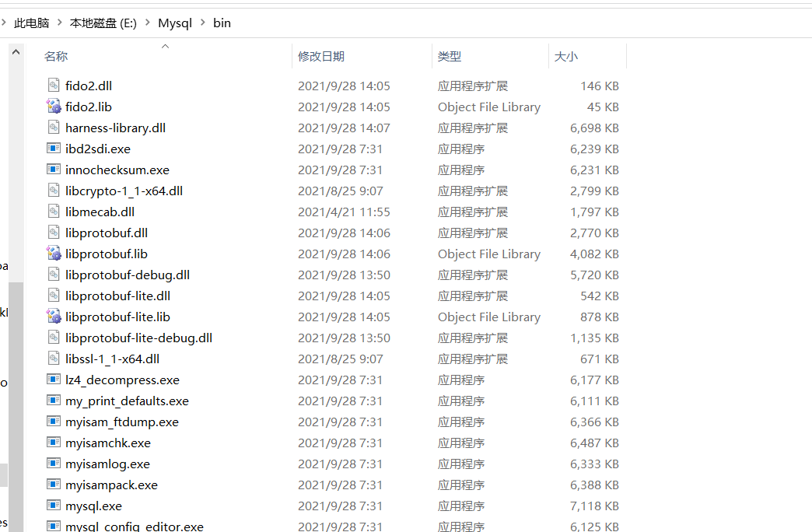Go to 本地磁盘 (E:) breadcrumb
812x532 pixels.
pyautogui.click(x=103, y=23)
